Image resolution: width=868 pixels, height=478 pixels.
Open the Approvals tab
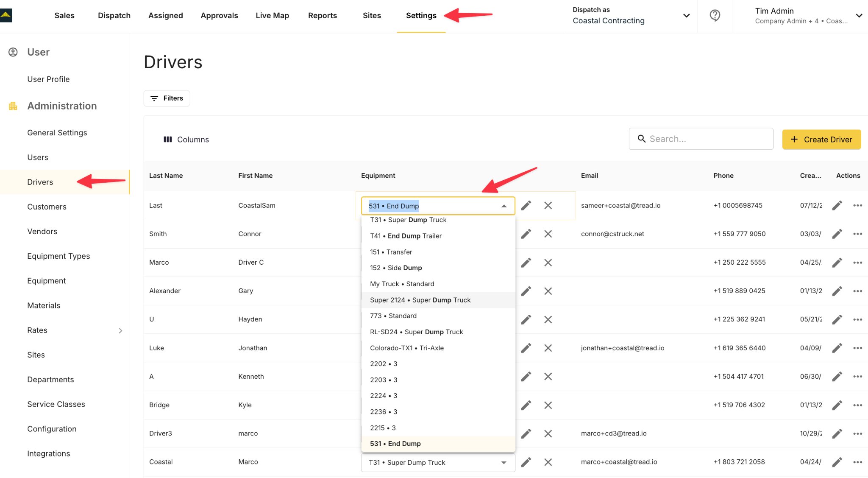tap(219, 16)
